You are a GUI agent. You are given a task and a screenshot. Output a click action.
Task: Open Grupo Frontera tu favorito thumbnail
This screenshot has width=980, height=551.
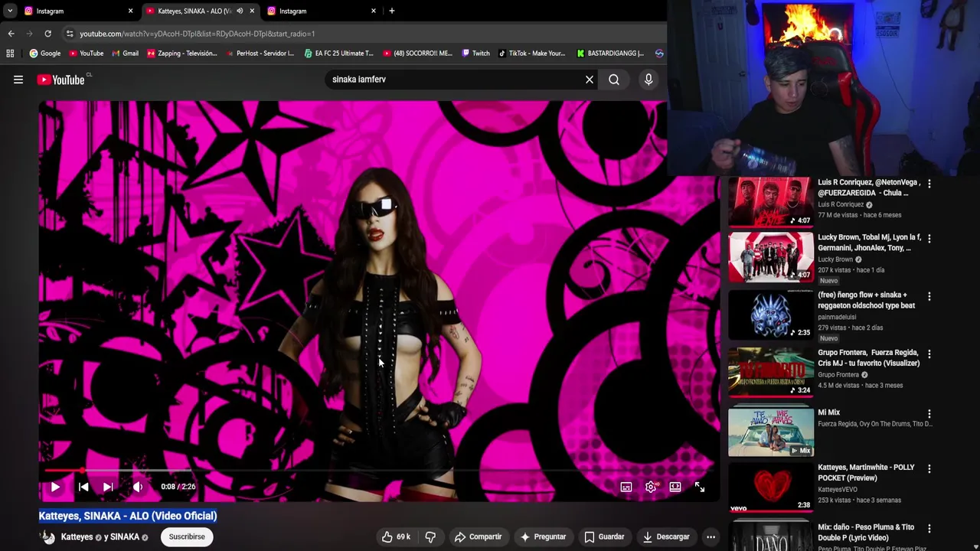point(770,373)
